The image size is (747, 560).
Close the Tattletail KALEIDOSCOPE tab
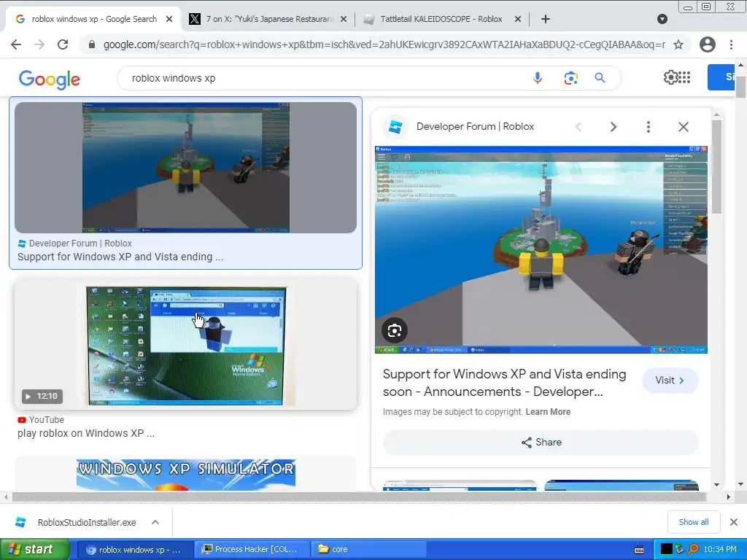518,19
